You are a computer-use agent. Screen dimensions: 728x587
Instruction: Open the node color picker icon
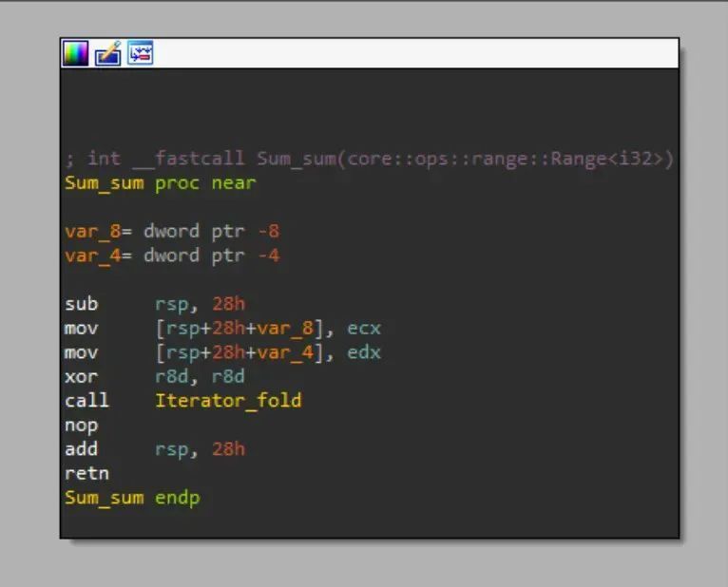click(75, 53)
